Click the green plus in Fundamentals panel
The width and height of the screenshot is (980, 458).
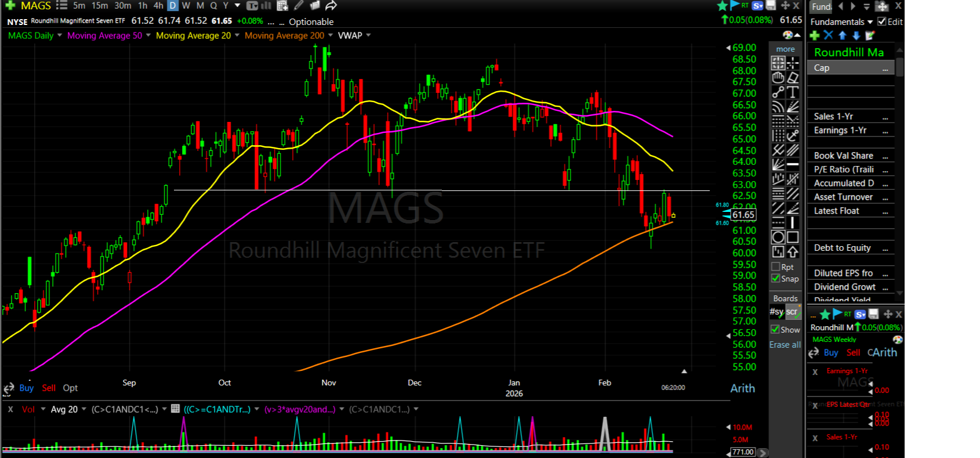[x=815, y=35]
